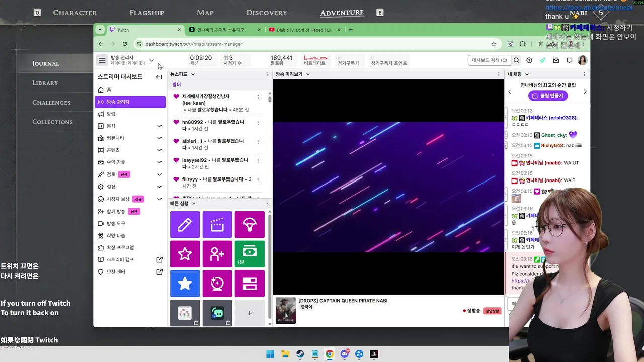Screen dimensions: 644x362
Task: Open the 빠른 실행 panel options menu
Action: pyautogui.click(x=267, y=204)
